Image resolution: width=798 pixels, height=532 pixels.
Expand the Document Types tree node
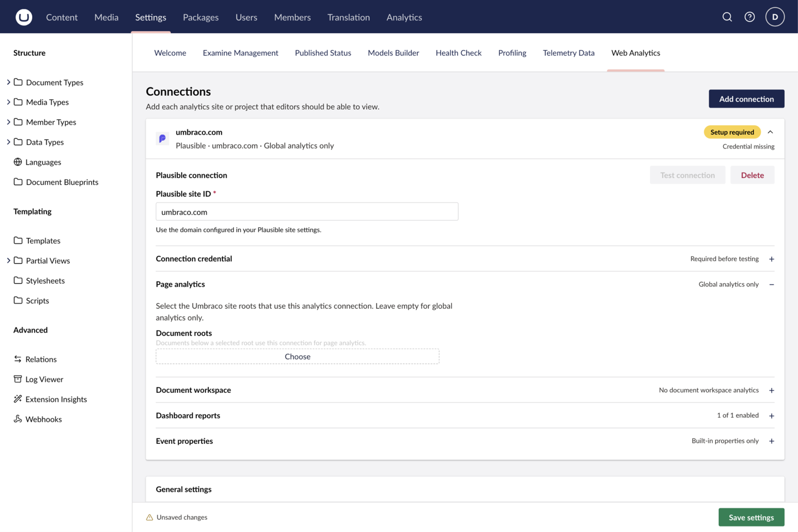pos(8,82)
